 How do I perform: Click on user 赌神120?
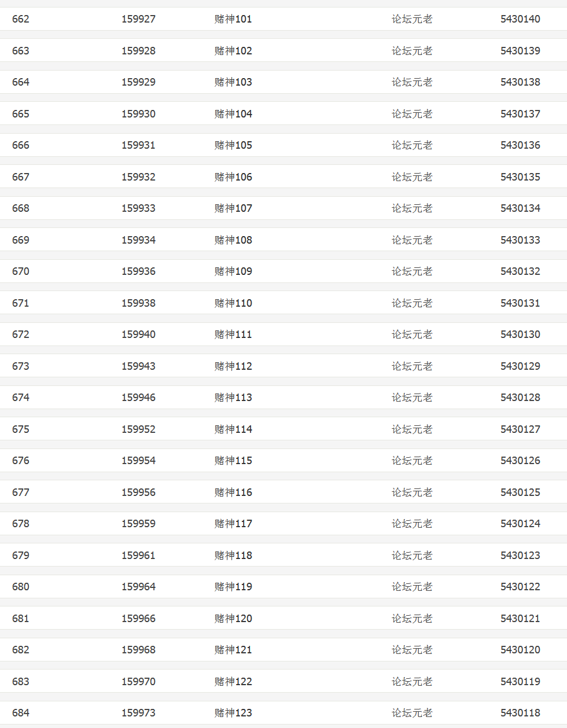point(233,619)
